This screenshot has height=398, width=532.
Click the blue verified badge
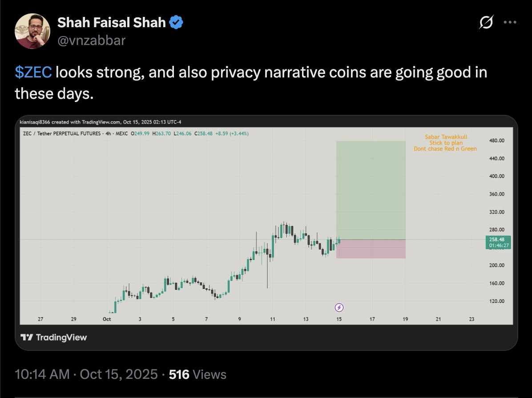(176, 22)
